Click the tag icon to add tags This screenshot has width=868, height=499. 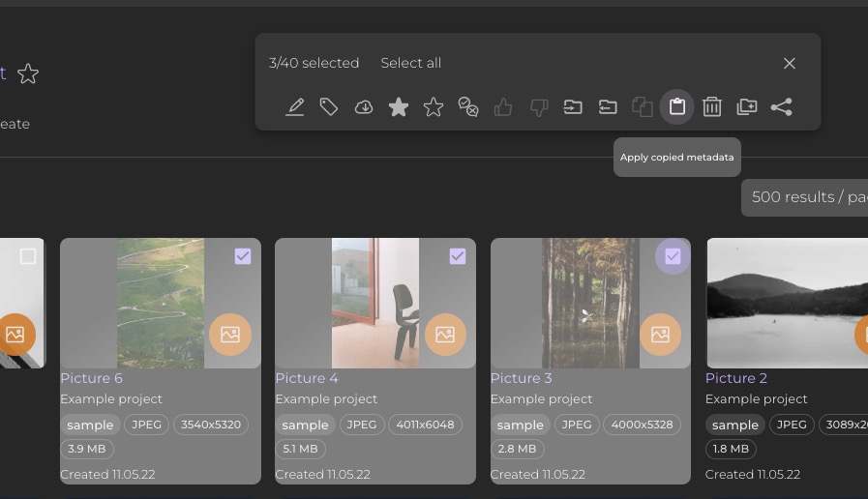pyautogui.click(x=329, y=107)
